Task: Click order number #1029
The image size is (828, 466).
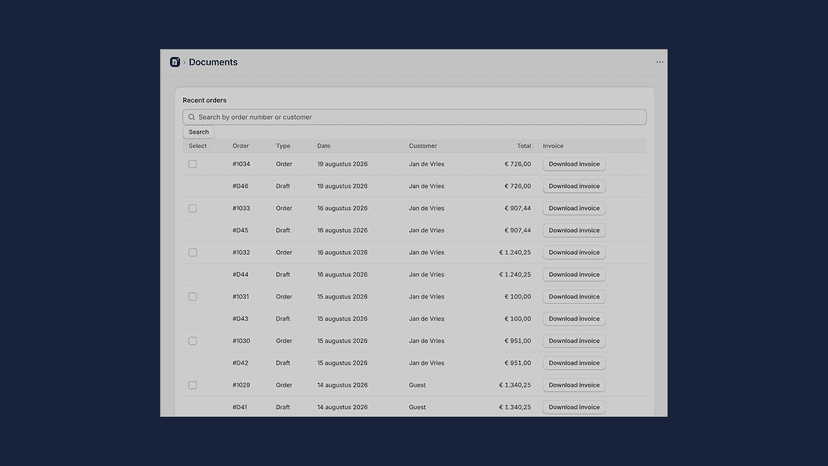Action: [241, 385]
